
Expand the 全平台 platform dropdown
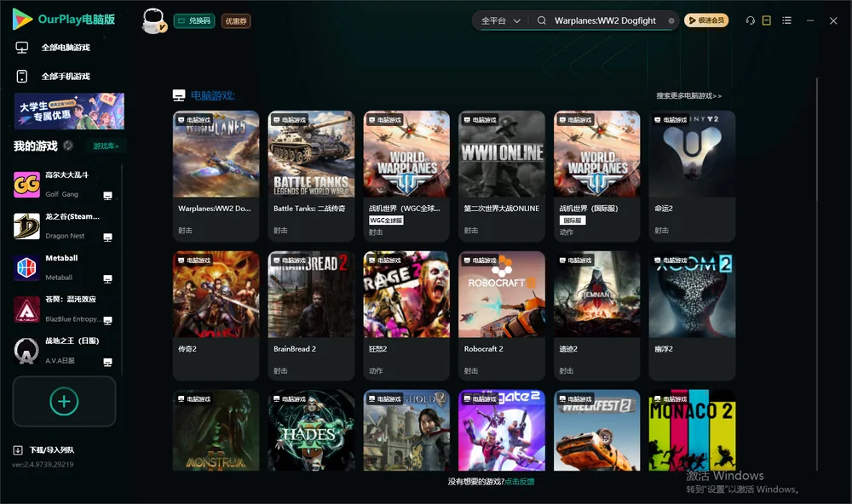click(x=500, y=20)
